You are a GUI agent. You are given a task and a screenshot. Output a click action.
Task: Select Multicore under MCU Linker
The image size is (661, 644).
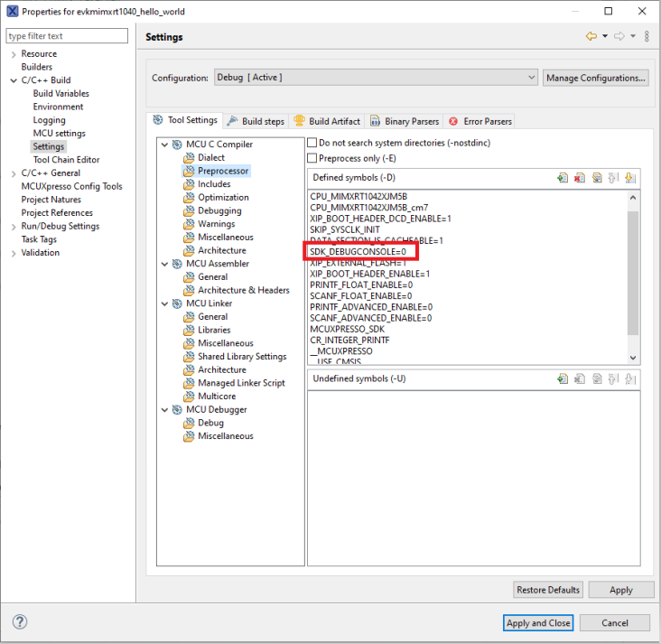(217, 396)
